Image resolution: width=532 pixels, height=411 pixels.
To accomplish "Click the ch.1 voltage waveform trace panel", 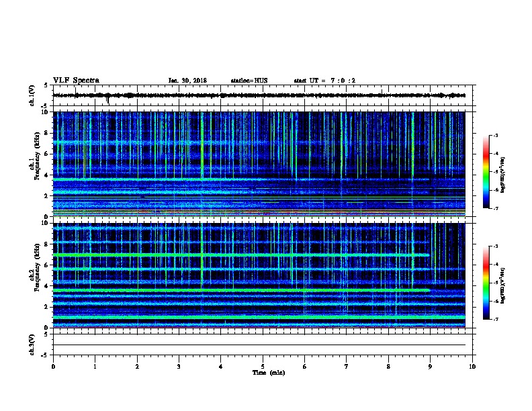I will [263, 95].
